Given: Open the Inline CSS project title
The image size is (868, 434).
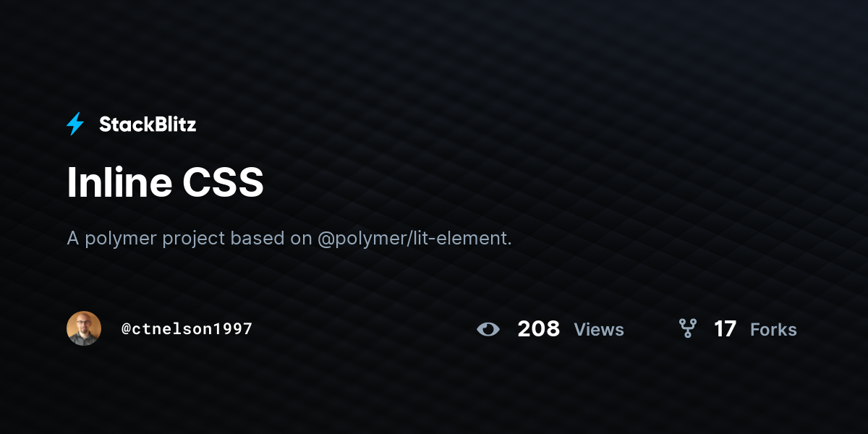Looking at the screenshot, I should (166, 183).
